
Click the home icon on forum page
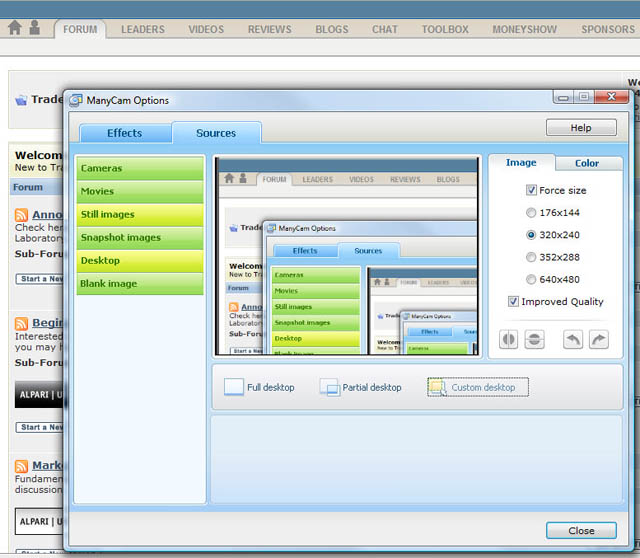(x=15, y=28)
